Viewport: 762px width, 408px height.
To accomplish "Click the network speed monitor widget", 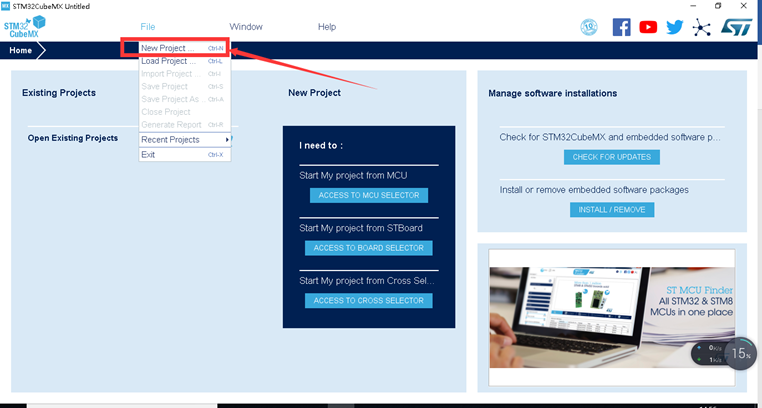I will click(709, 354).
